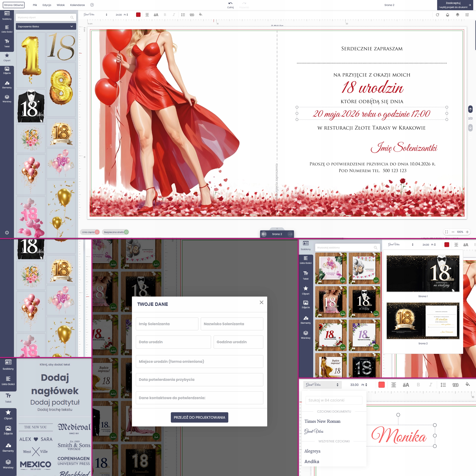The width and height of the screenshot is (476, 476).
Task: Open the opacity droplet tool
Action: 447,15
